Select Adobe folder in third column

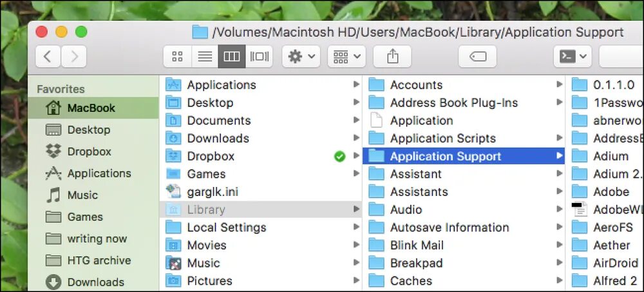point(605,192)
